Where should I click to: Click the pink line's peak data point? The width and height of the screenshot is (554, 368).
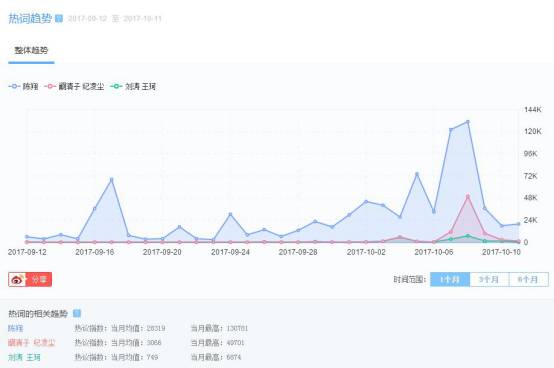click(x=467, y=196)
